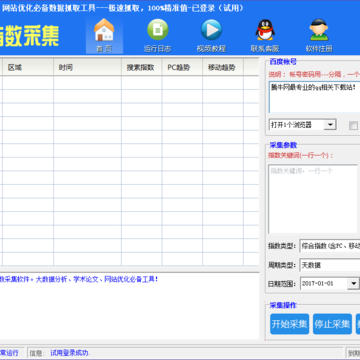Expand the 2017-01-01 date picker arrow
Screen dimensions: 360x360
click(x=353, y=284)
